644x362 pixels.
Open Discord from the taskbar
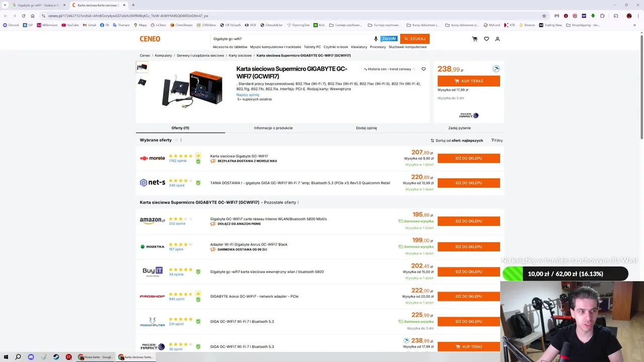tap(31, 357)
